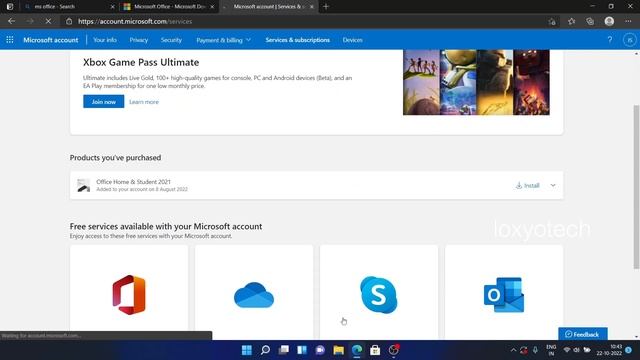Open the Favorites list
The height and width of the screenshot is (360, 640).
pyautogui.click(x=571, y=21)
